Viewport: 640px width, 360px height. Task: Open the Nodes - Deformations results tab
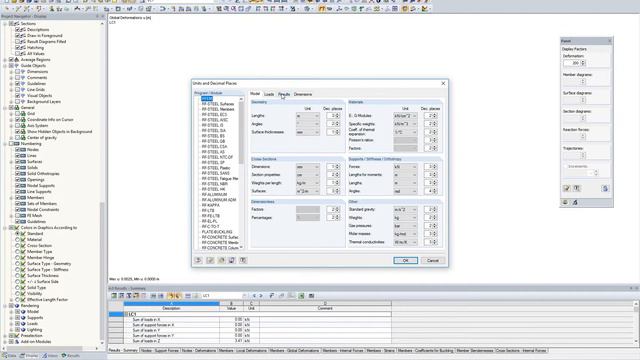coord(198,351)
